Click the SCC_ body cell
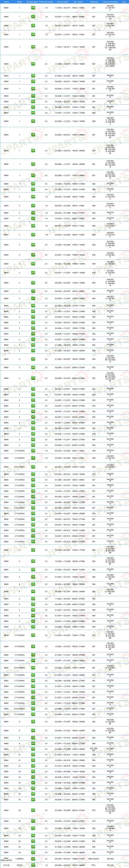The width and height of the screenshot is (129, 868). pyautogui.click(x=94, y=865)
